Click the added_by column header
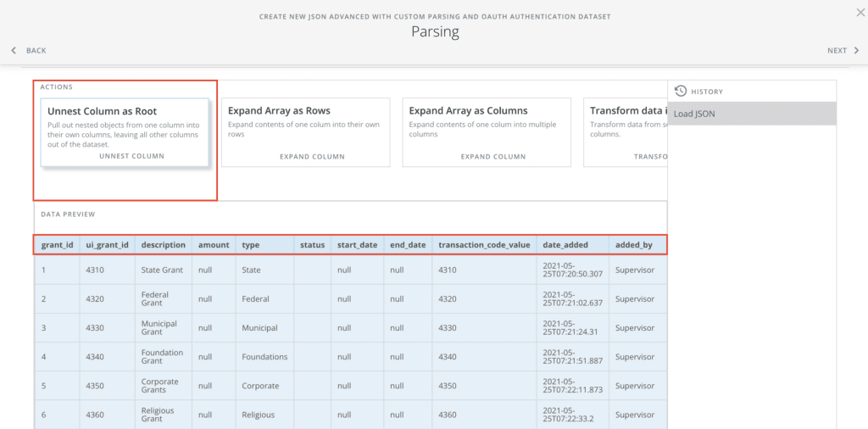 click(637, 245)
